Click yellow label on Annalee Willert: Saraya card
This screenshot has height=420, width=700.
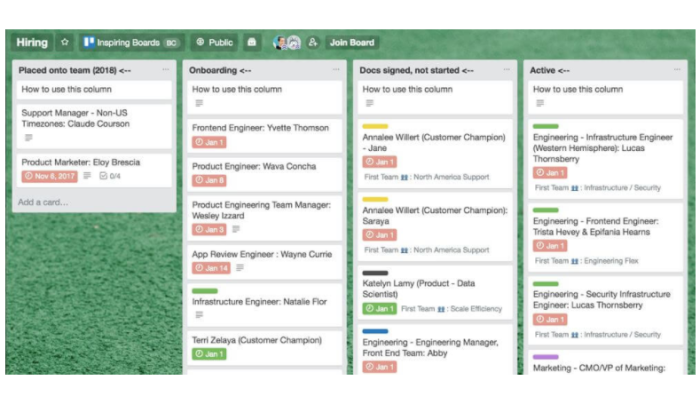click(x=375, y=200)
